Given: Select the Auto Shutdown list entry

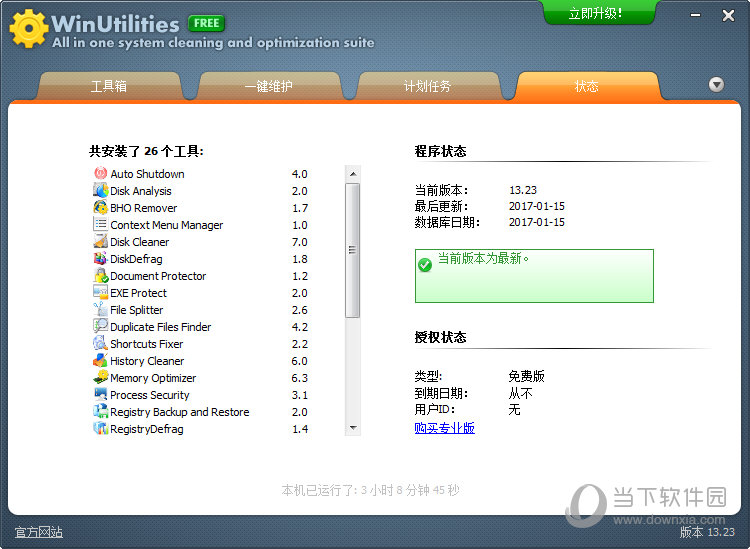Looking at the screenshot, I should [x=201, y=174].
